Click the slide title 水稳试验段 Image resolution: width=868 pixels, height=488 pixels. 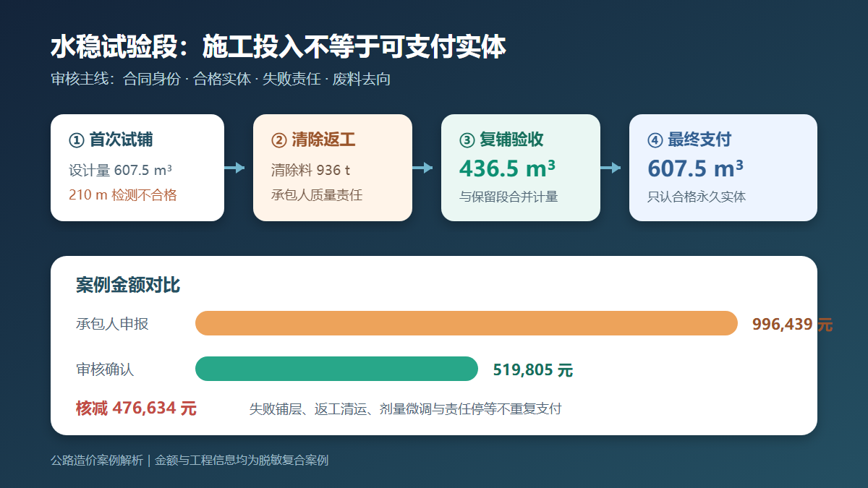[x=278, y=47]
